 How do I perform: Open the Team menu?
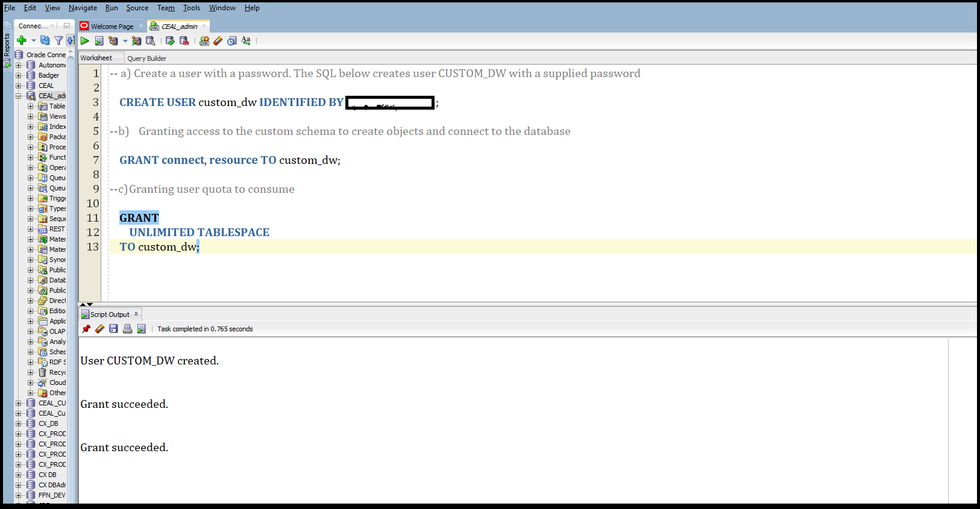(x=166, y=8)
